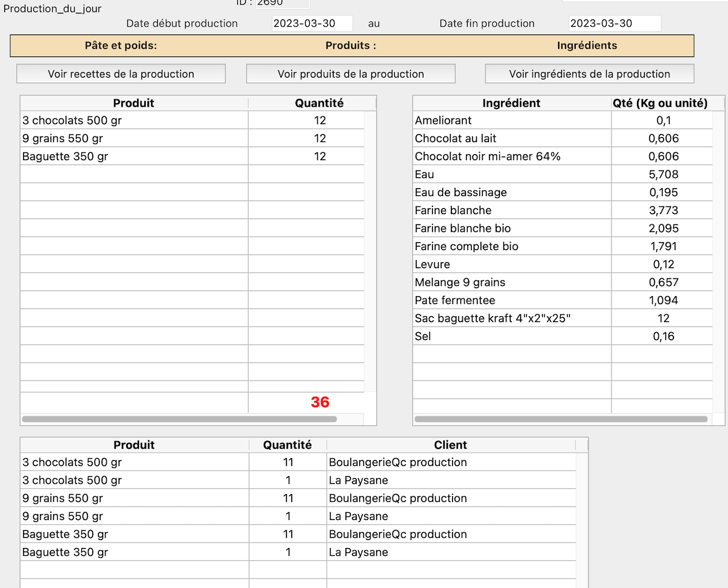
Task: Select 3 chocolats 500 gr in the totals table
Action: click(192, 120)
